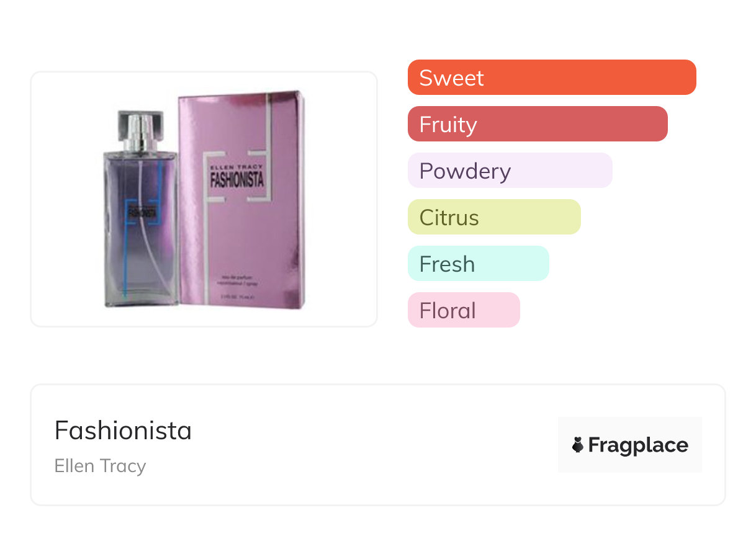Image resolution: width=756 pixels, height=536 pixels.
Task: Open the Fashionista fragrance title
Action: tap(123, 430)
